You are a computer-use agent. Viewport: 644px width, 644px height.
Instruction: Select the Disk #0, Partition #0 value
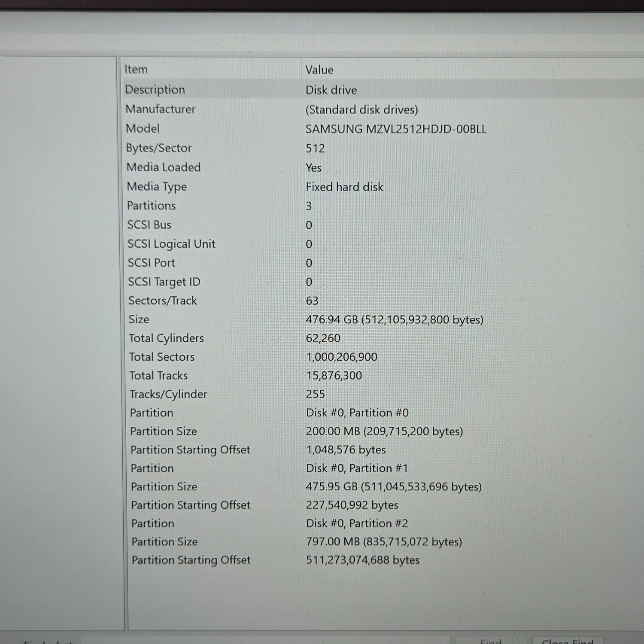pyautogui.click(x=357, y=413)
